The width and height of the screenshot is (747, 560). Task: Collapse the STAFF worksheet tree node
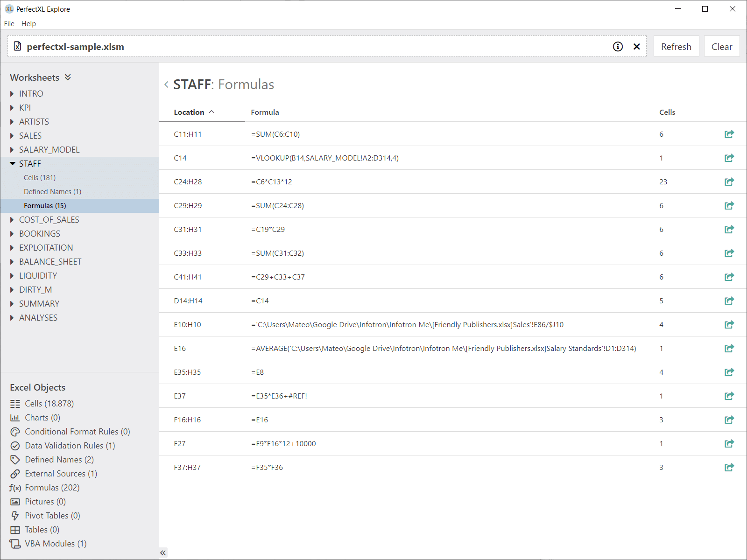click(13, 164)
